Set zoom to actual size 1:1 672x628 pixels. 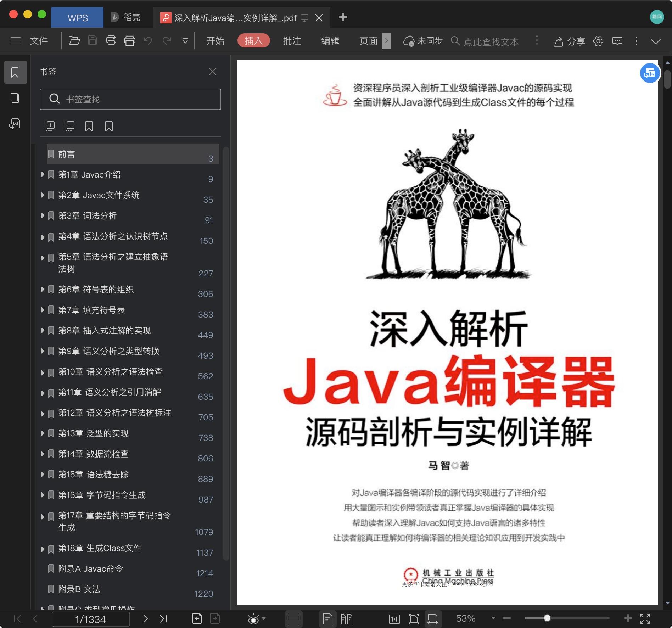pyautogui.click(x=394, y=619)
